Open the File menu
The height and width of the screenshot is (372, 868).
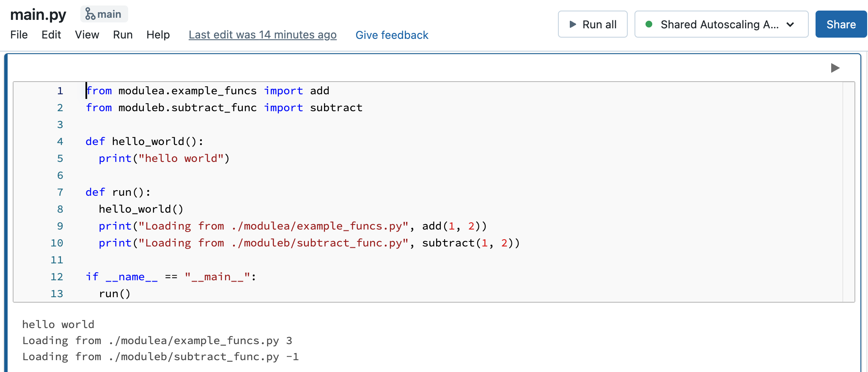pyautogui.click(x=19, y=35)
